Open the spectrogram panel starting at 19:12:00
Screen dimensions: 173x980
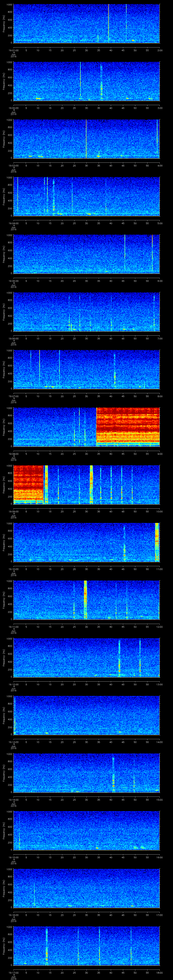pyautogui.click(x=87, y=657)
